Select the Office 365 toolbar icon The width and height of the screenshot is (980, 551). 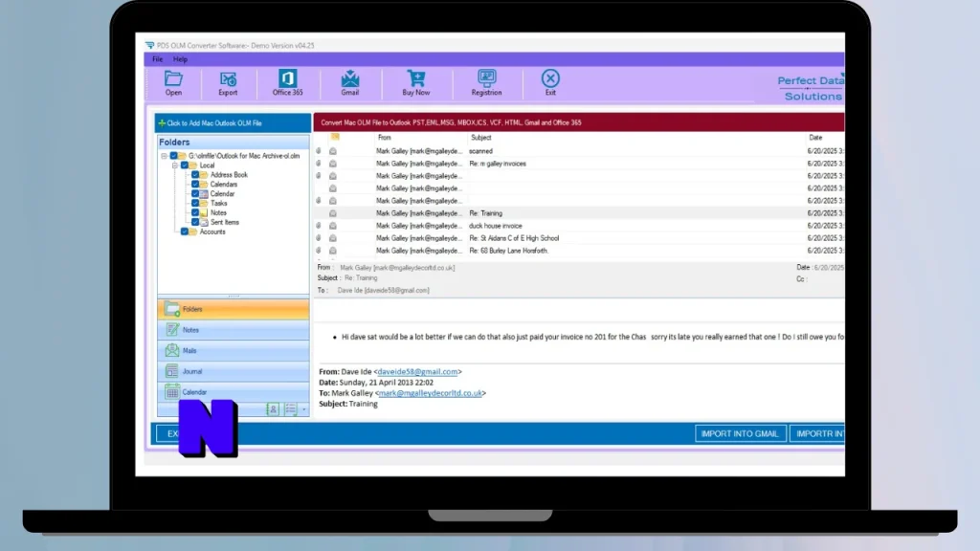[287, 83]
